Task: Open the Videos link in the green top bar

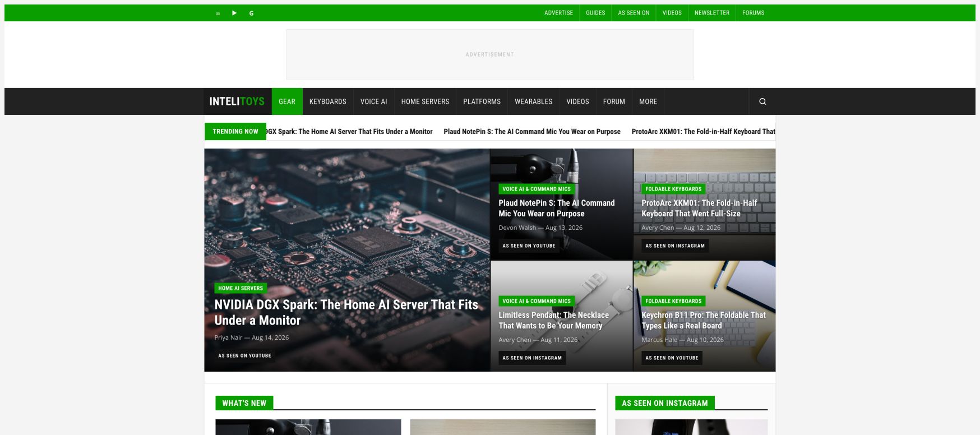Action: pos(672,13)
